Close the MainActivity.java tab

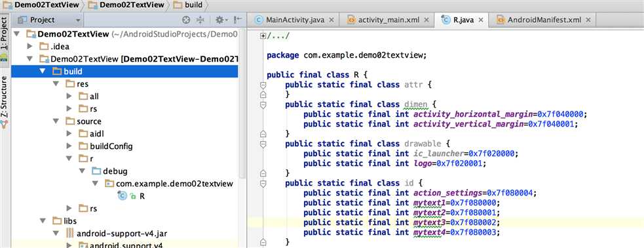[x=331, y=20]
